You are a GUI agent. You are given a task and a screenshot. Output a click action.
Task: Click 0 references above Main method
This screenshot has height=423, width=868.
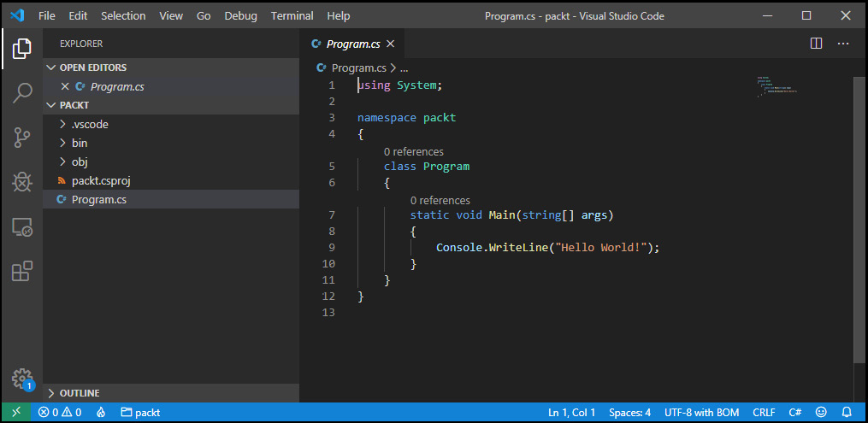[440, 200]
